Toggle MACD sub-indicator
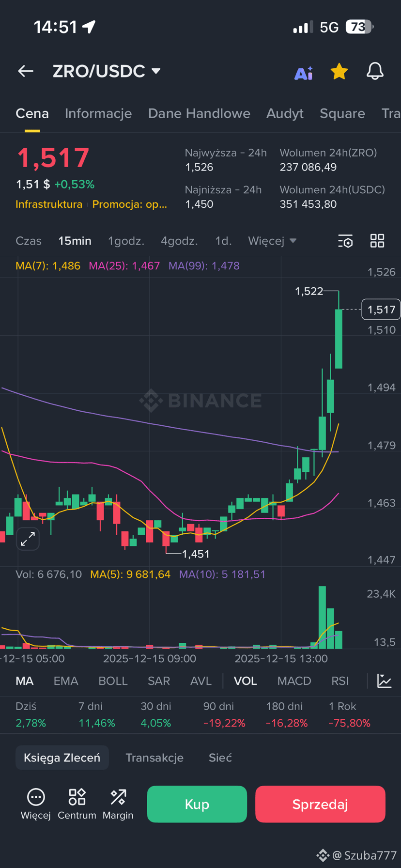401x868 pixels. (294, 681)
